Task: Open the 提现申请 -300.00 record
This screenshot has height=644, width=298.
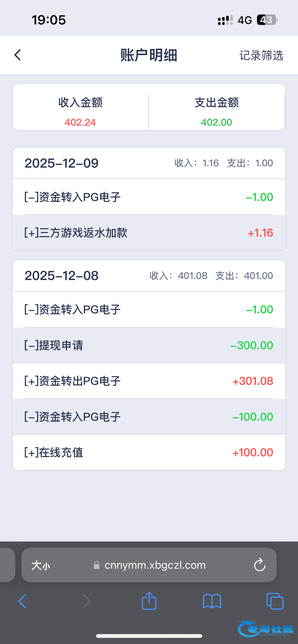Action: pos(149,345)
